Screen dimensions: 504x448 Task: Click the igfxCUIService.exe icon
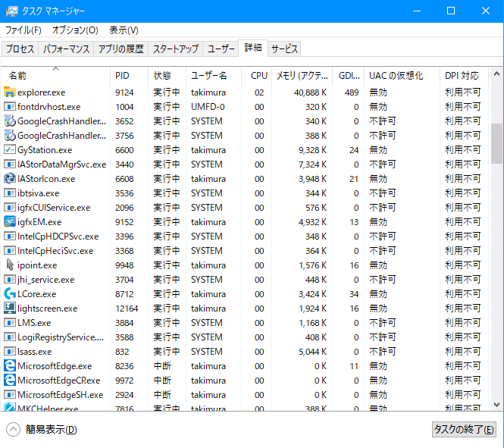(10, 207)
